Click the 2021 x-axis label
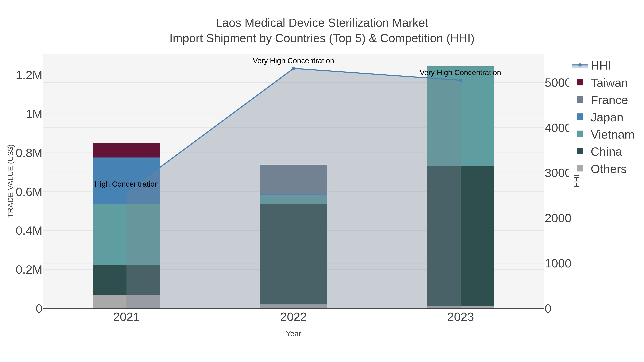The height and width of the screenshot is (362, 644). 126,317
